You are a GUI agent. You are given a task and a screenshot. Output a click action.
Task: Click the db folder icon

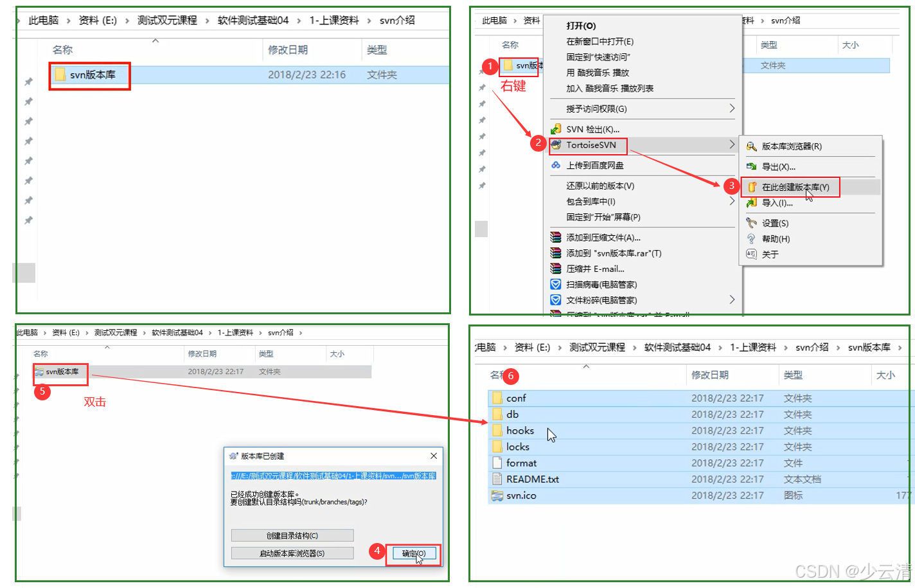(497, 414)
